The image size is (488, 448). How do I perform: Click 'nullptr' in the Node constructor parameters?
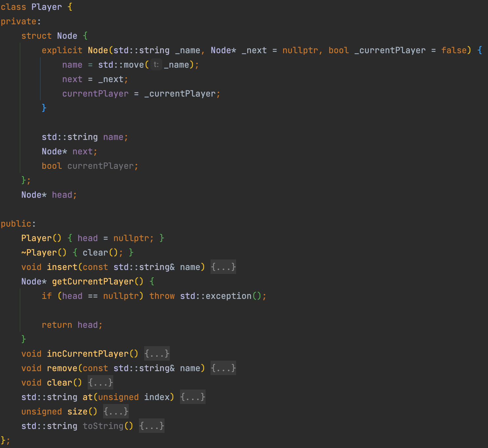tap(300, 50)
